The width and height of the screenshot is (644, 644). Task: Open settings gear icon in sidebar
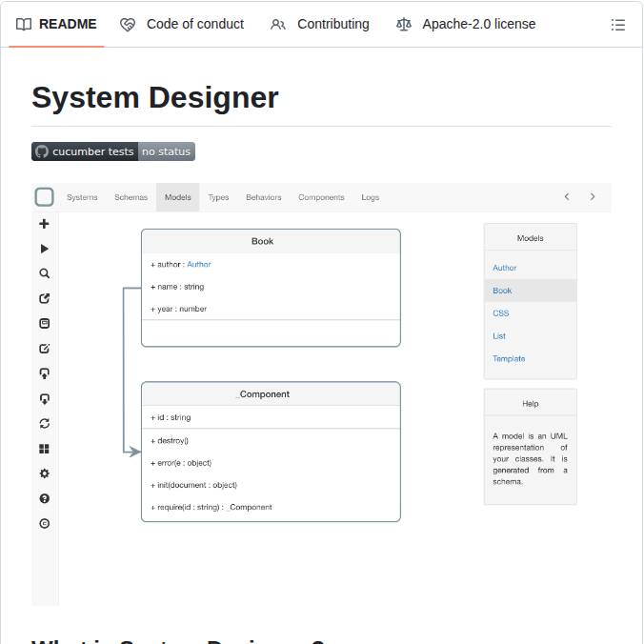coord(45,473)
